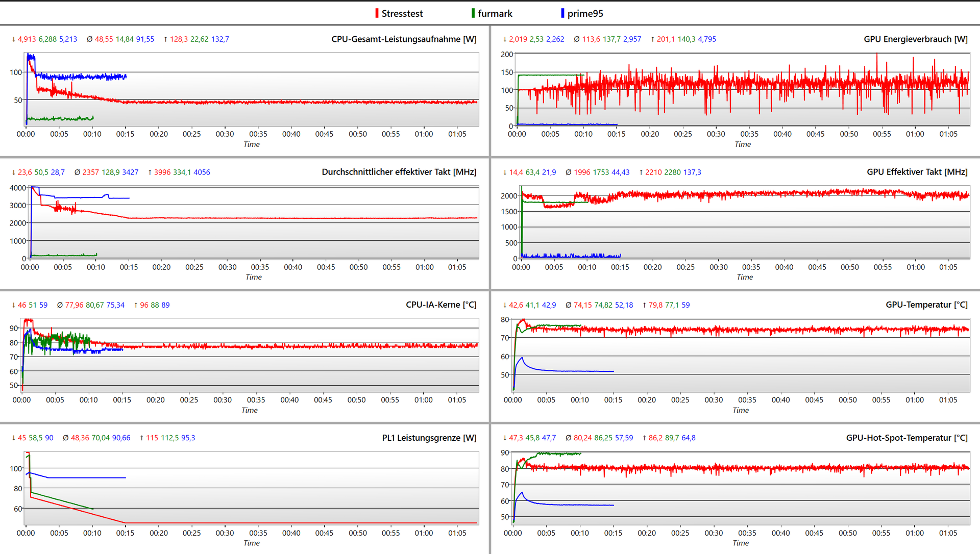
Task: Click the average symbol in PL1 Leistungsgrenze stats
Action: pyautogui.click(x=65, y=438)
